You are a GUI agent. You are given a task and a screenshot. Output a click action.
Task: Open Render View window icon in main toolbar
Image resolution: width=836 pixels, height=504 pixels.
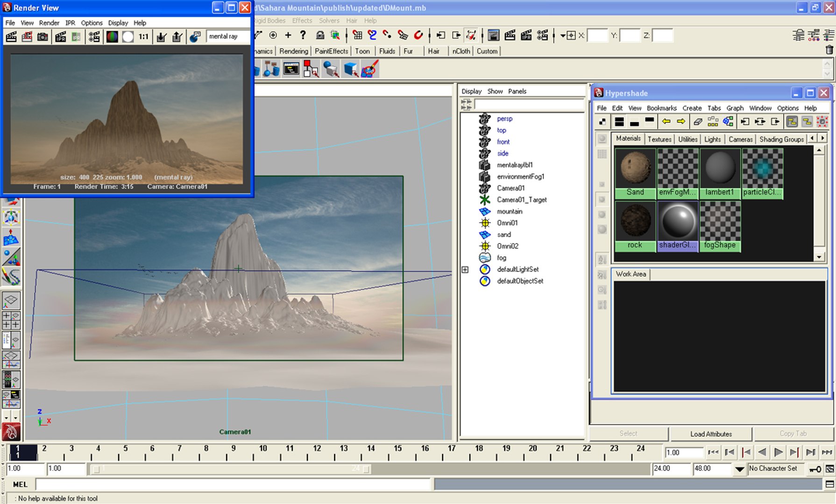[x=494, y=35]
